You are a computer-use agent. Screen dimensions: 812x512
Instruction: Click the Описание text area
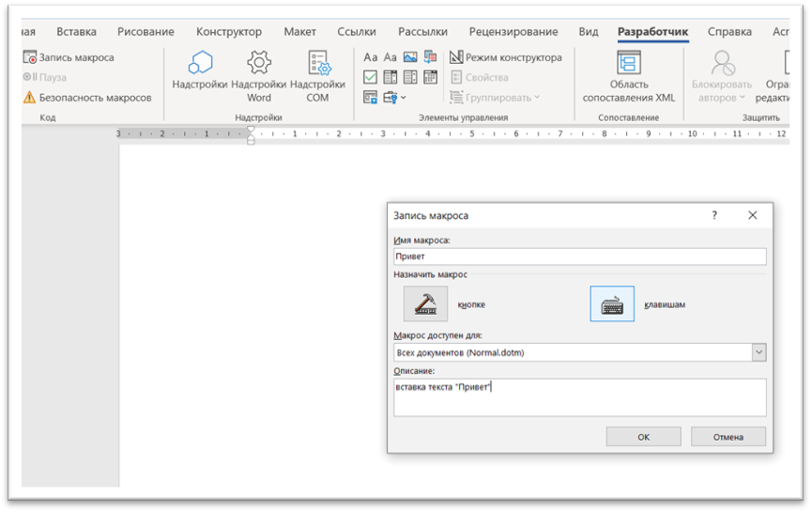pyautogui.click(x=580, y=397)
